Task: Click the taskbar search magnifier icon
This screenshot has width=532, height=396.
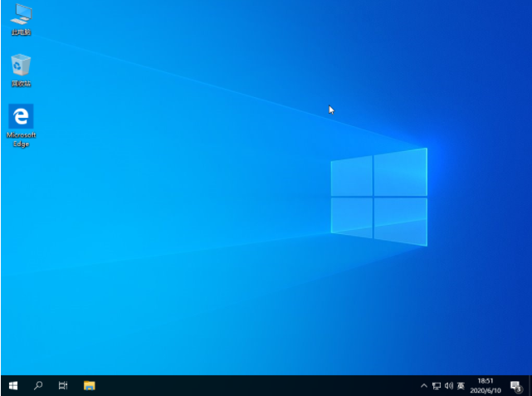Action: pos(38,385)
